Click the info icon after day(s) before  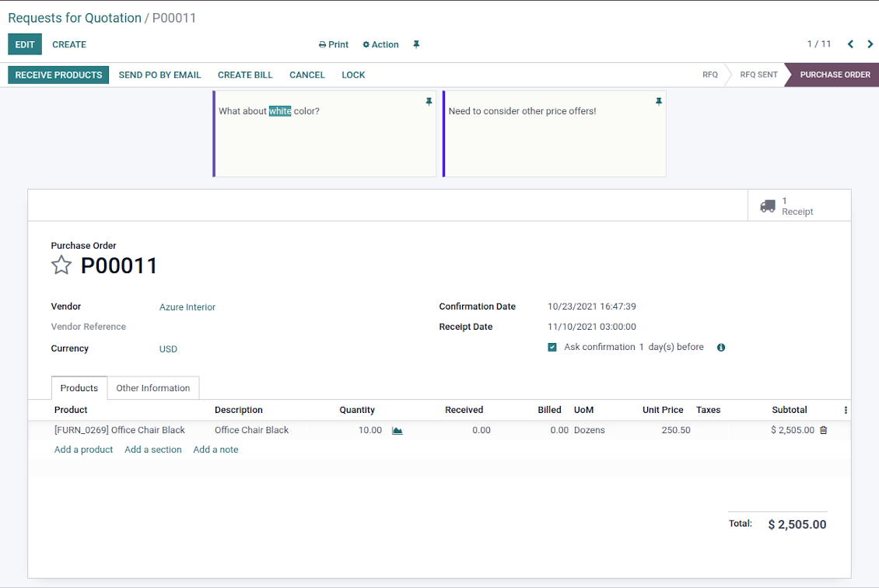click(721, 348)
